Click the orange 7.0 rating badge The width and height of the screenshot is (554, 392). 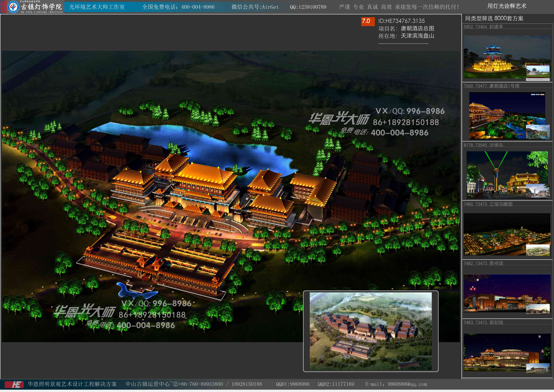click(368, 21)
